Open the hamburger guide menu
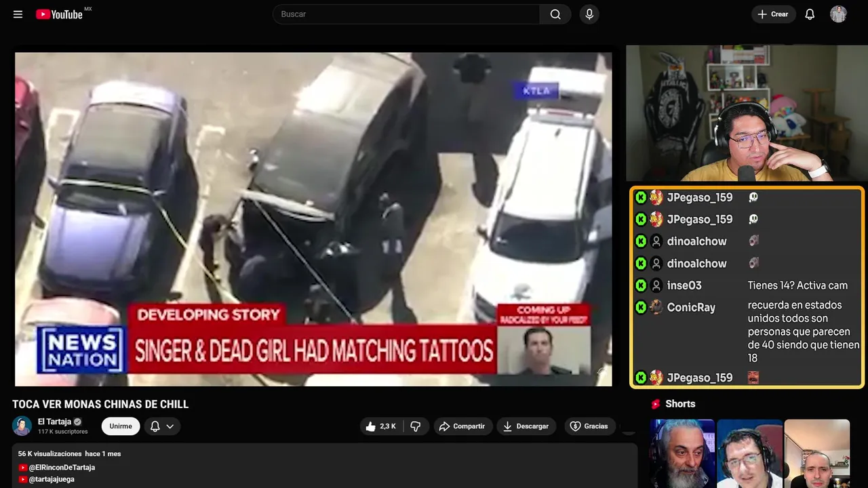 [18, 14]
